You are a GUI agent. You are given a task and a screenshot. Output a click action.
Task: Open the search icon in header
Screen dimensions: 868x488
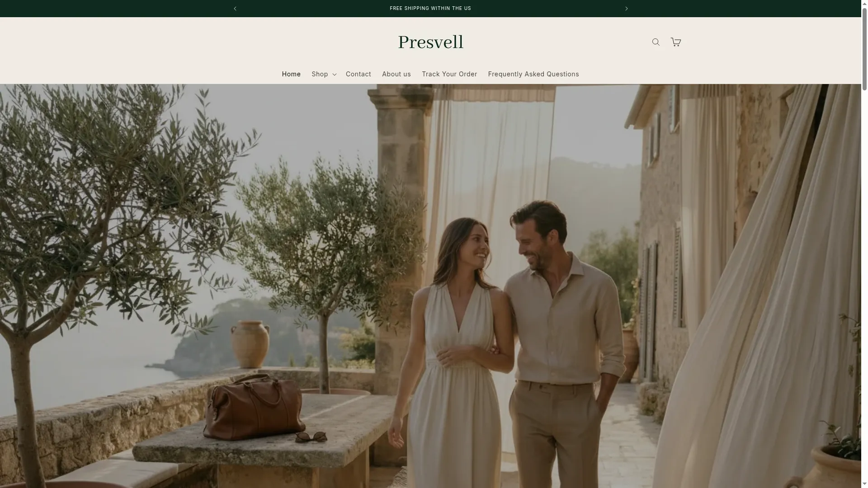coord(656,42)
